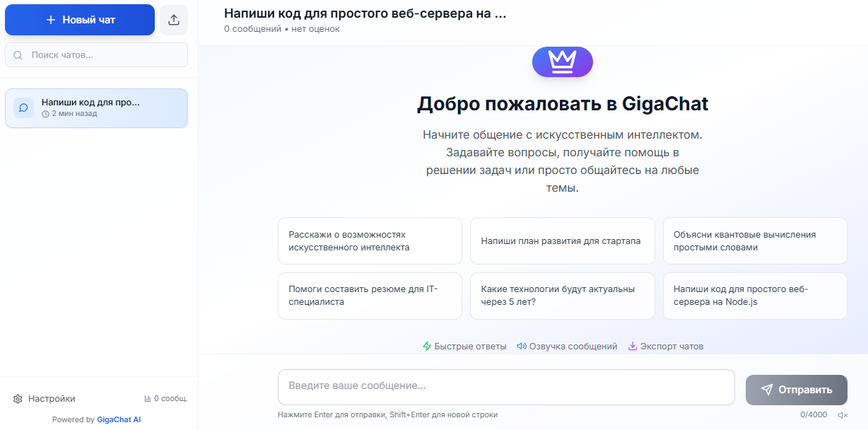Focus the Введите ваше сообщение input field
Viewport: 868px width, 430px height.
(x=506, y=386)
